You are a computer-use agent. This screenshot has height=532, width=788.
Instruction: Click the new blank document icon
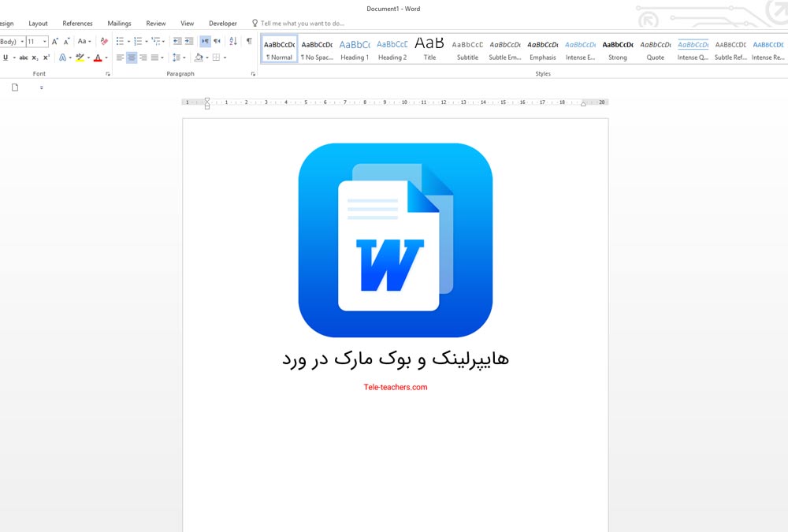click(x=15, y=87)
